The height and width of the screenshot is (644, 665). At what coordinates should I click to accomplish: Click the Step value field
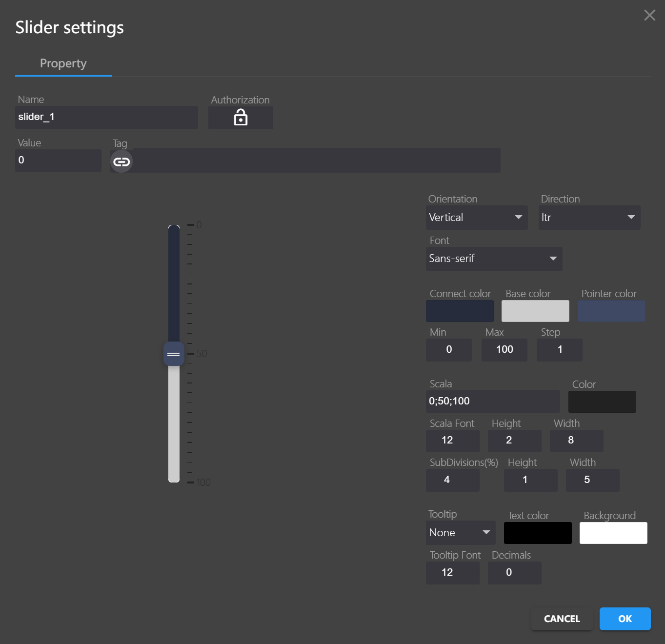pyautogui.click(x=560, y=350)
